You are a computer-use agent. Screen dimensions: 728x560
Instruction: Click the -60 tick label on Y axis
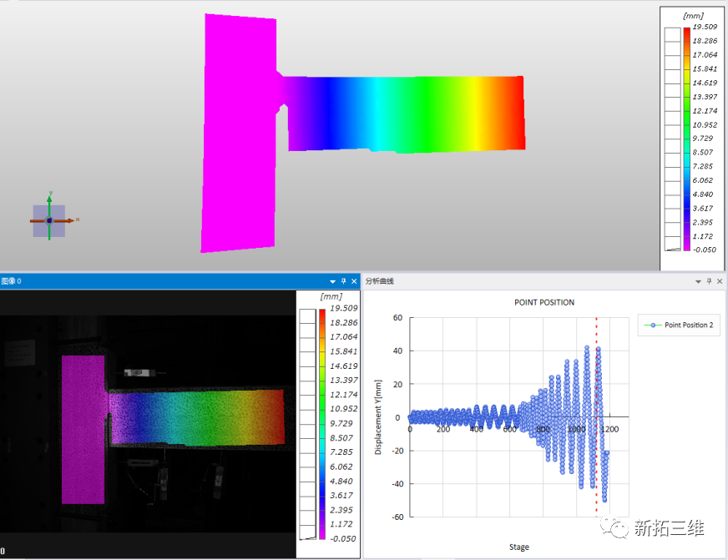398,517
